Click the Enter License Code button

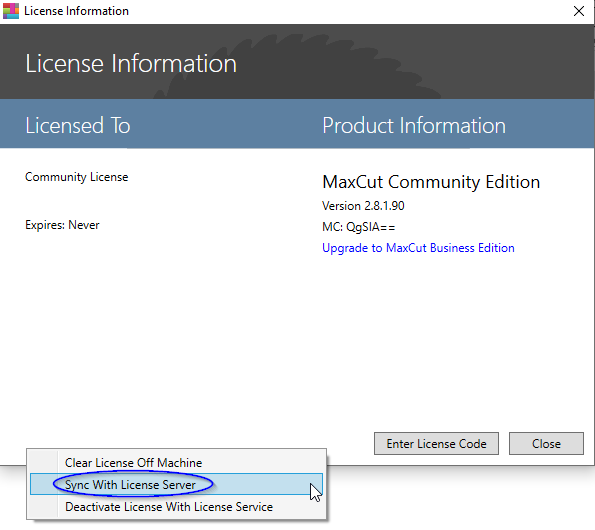[x=436, y=443]
